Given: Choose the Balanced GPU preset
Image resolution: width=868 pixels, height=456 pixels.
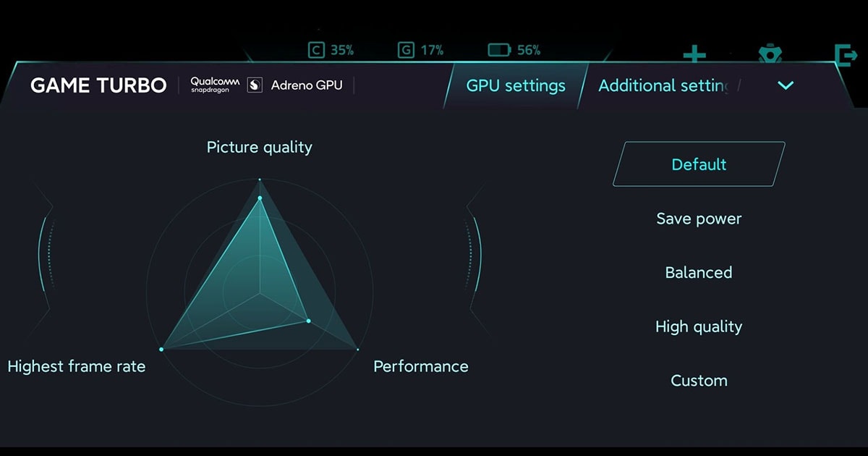Looking at the screenshot, I should pos(699,273).
